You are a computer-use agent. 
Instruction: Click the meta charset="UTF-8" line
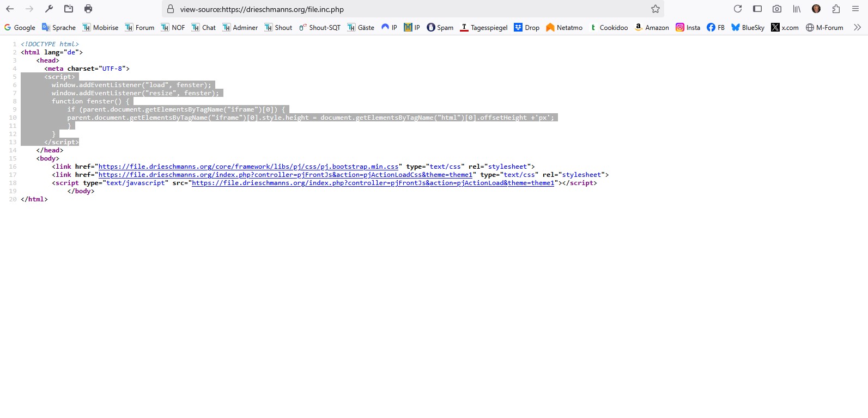[x=87, y=69]
